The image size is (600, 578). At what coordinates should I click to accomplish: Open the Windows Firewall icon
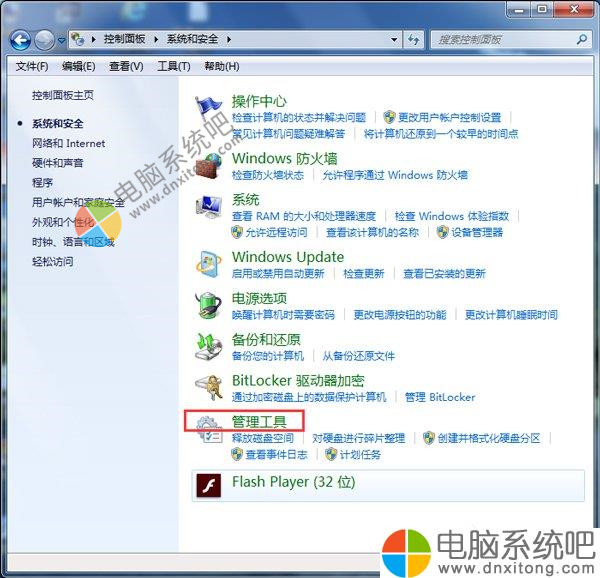tap(209, 164)
